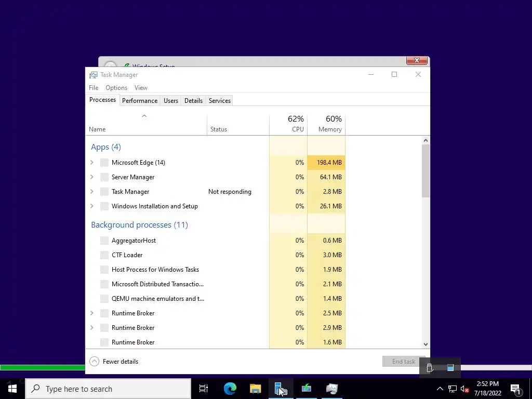Open the notification center icon
The image size is (532, 399).
[x=515, y=389]
